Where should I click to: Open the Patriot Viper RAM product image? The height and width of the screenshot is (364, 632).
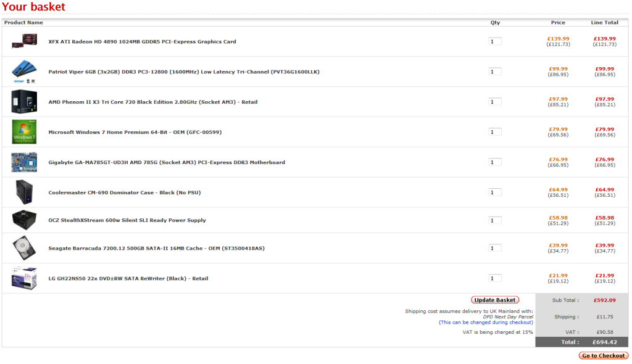(24, 72)
